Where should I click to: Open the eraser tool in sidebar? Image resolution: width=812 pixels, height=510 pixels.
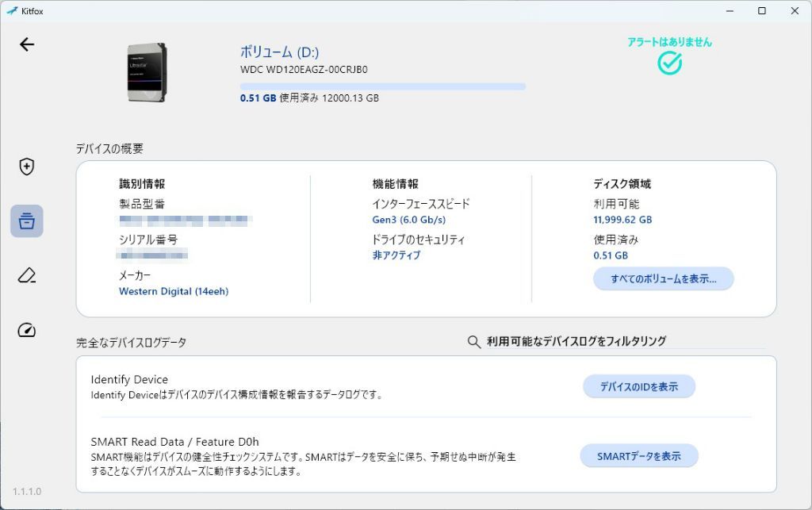pyautogui.click(x=27, y=275)
